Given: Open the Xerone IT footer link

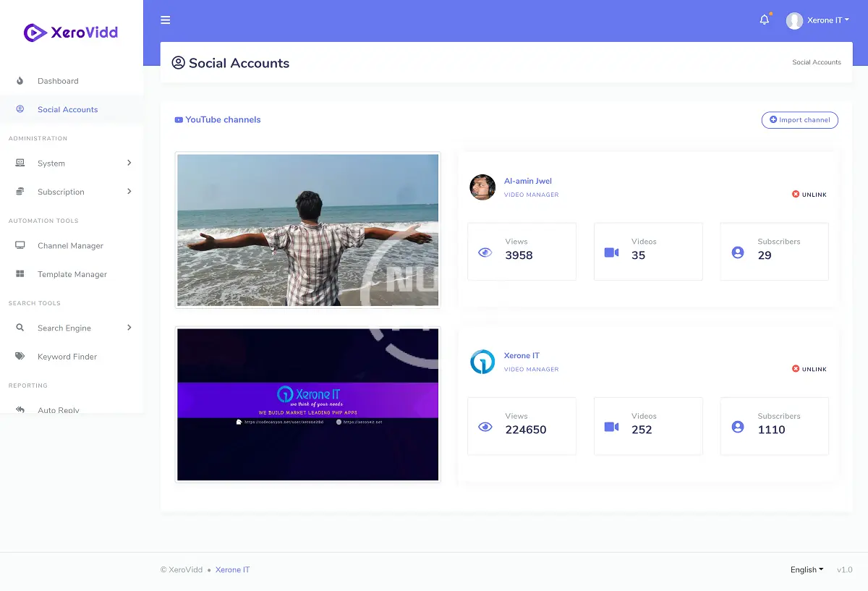Looking at the screenshot, I should tap(232, 570).
